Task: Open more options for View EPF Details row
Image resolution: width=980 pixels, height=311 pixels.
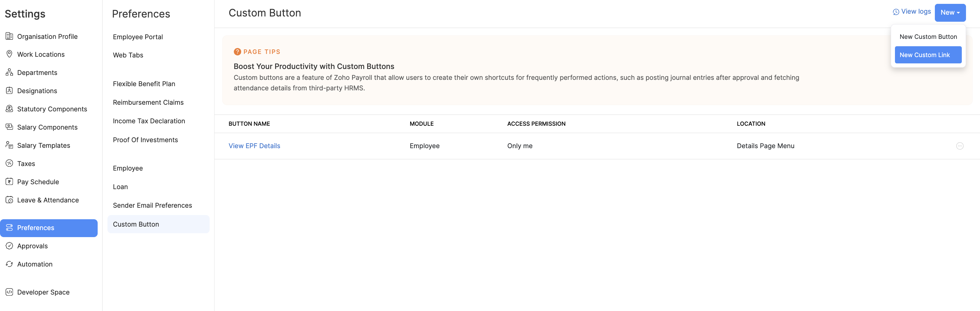Action: 959,146
